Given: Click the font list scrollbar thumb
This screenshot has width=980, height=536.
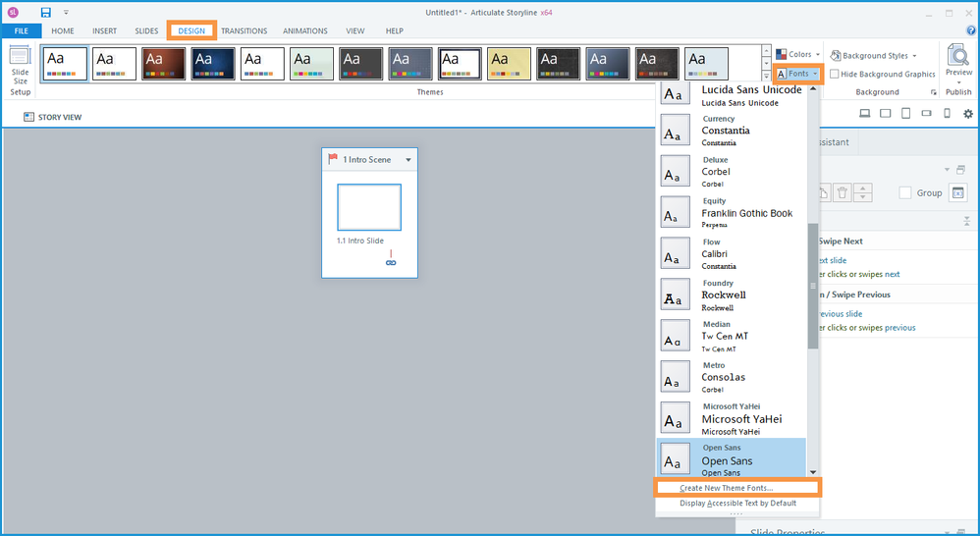Looking at the screenshot, I should click(813, 286).
